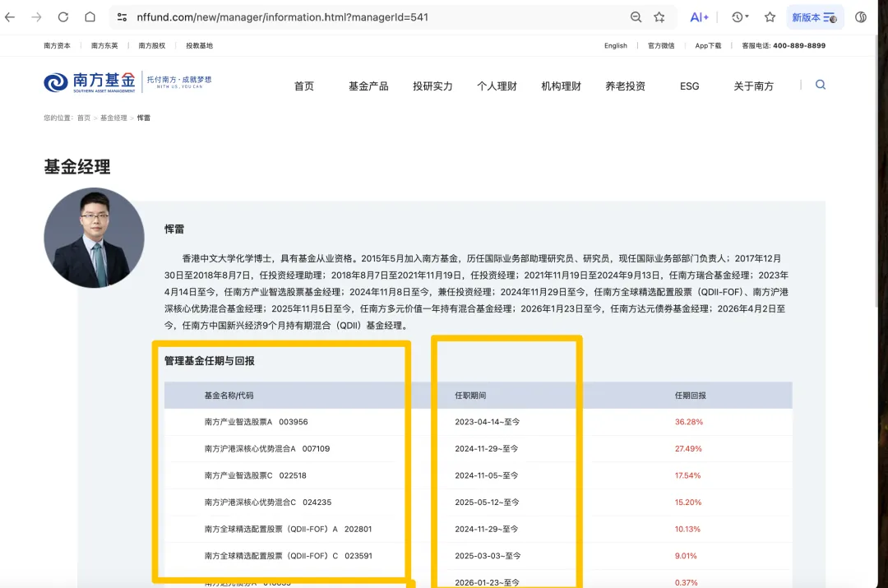Click the 任职期间 column header
Viewport: 888px width, 588px height.
[x=470, y=396]
